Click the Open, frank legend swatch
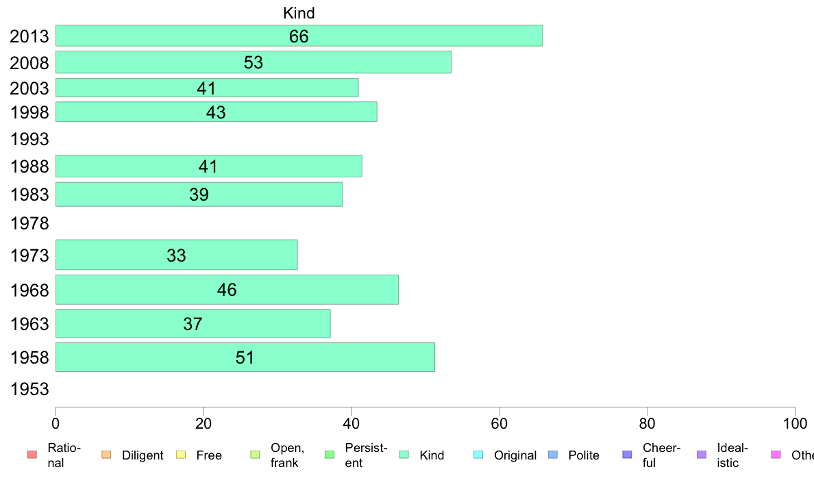 [255, 455]
